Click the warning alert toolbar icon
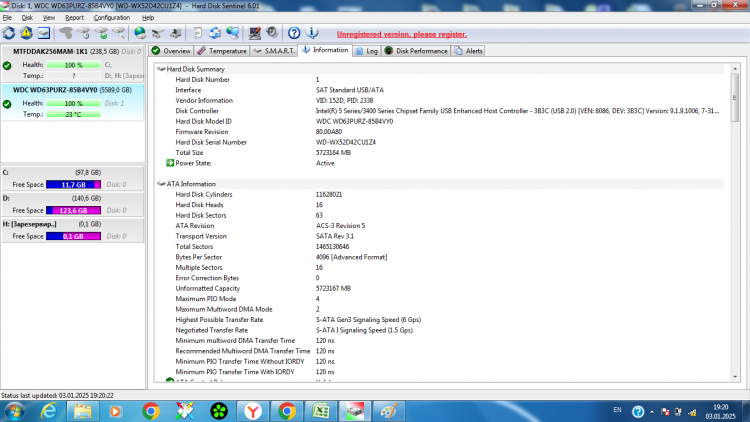The width and height of the screenshot is (750, 422). click(26, 33)
